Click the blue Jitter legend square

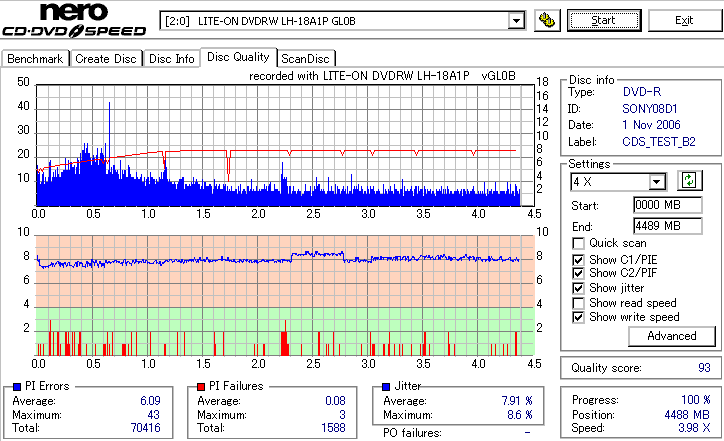[x=386, y=387]
